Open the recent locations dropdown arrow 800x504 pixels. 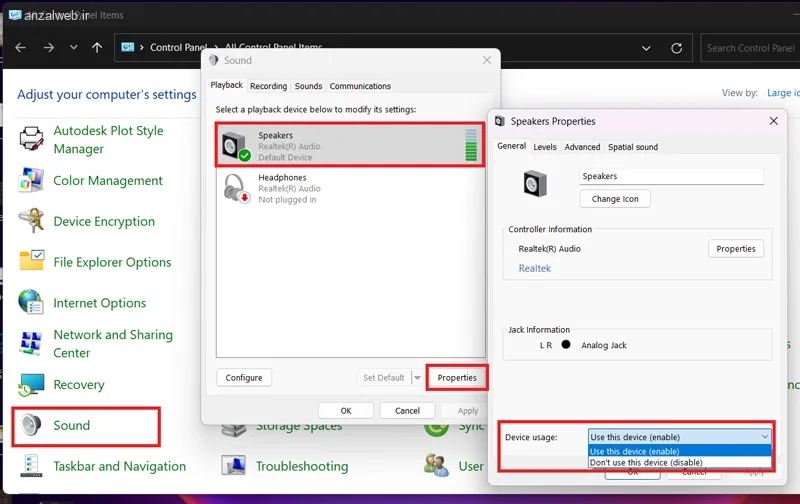(73, 48)
